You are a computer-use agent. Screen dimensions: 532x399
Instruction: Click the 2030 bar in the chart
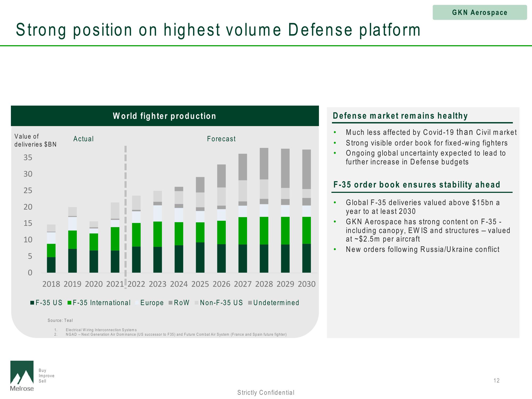tap(306, 211)
